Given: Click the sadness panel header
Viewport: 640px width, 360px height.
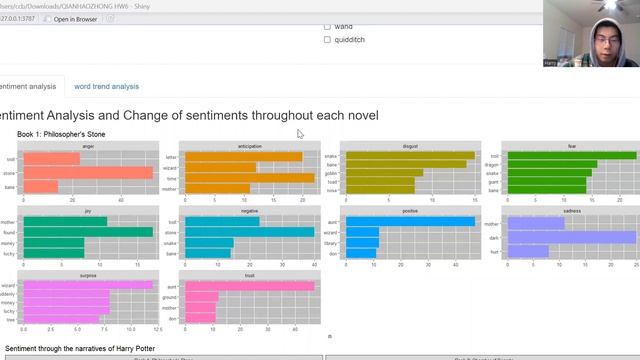Looking at the screenshot, I should [x=571, y=211].
